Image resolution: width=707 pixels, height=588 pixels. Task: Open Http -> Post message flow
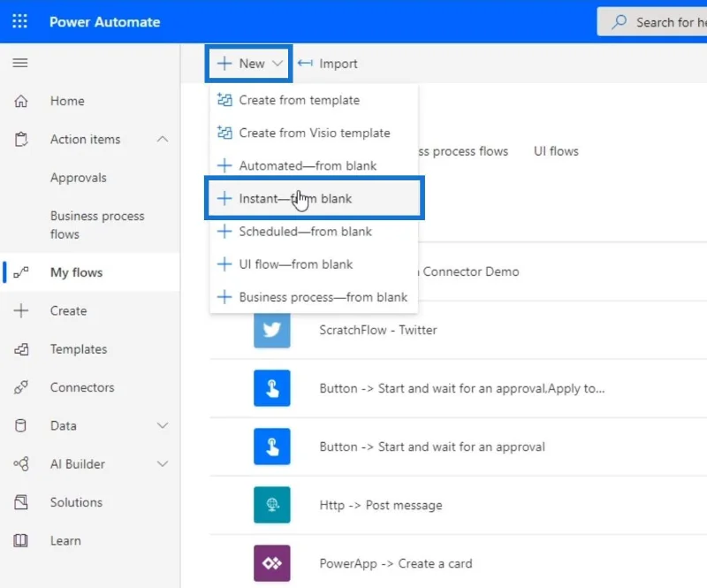coord(381,505)
